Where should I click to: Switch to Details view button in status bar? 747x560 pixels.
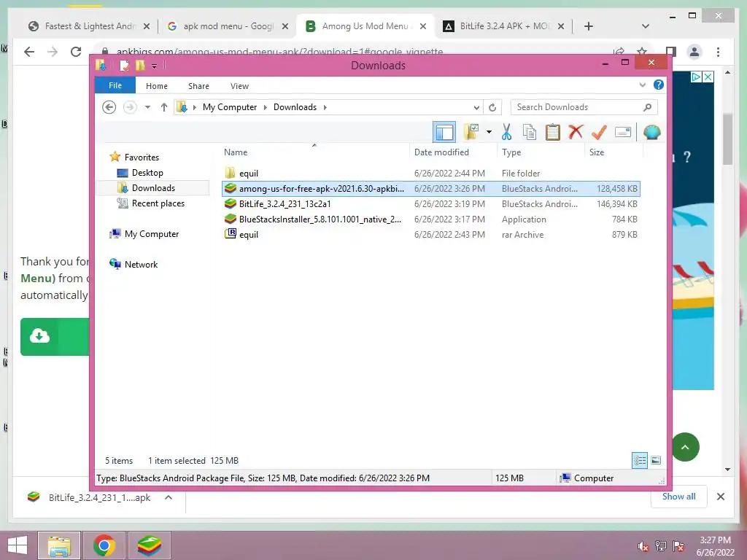(639, 460)
